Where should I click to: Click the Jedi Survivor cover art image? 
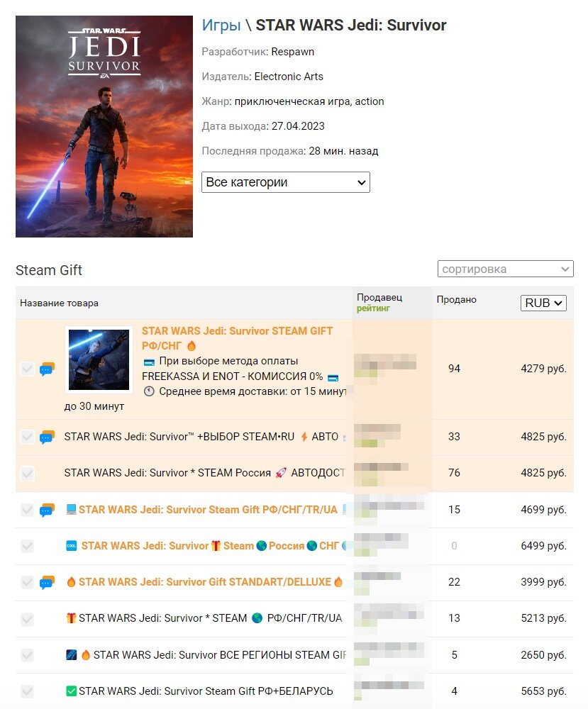pyautogui.click(x=104, y=127)
